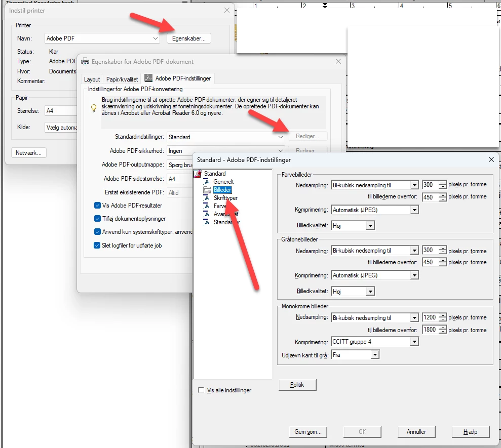Click printer icon in Egenskaber title bar
This screenshot has height=448, width=501.
pos(85,62)
